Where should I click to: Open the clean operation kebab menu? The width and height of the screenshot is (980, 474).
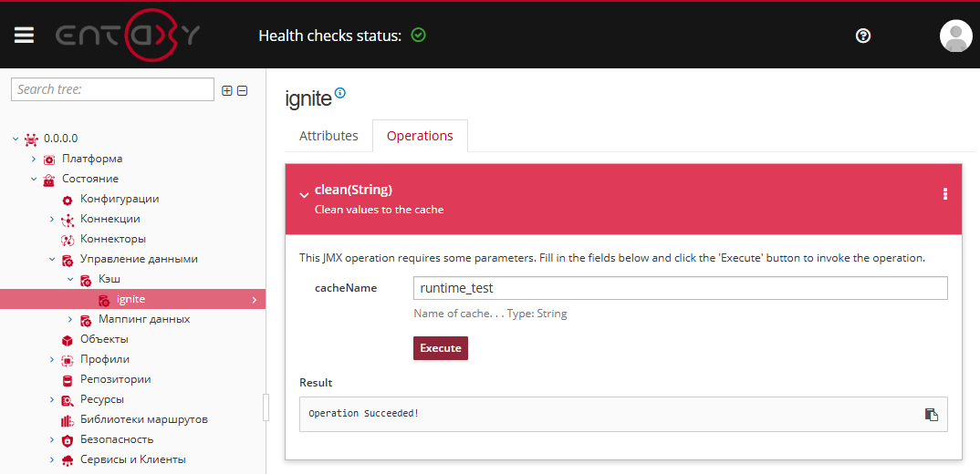(944, 194)
